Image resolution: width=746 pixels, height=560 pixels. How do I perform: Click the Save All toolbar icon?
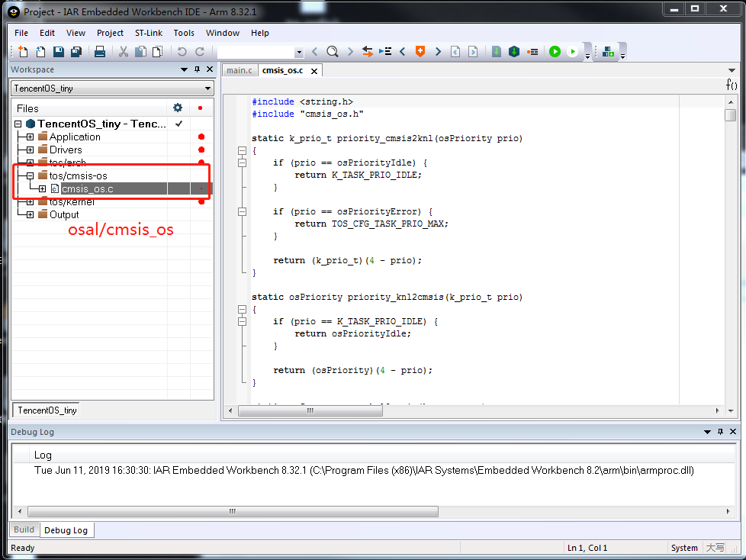click(x=76, y=52)
